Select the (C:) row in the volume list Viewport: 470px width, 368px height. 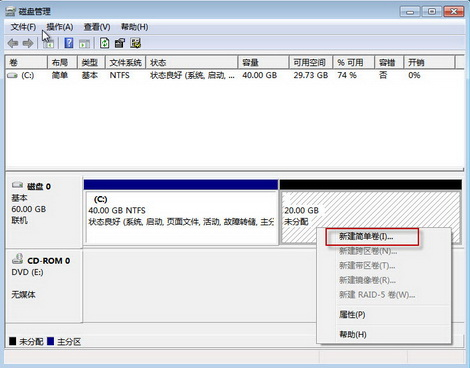click(235, 76)
